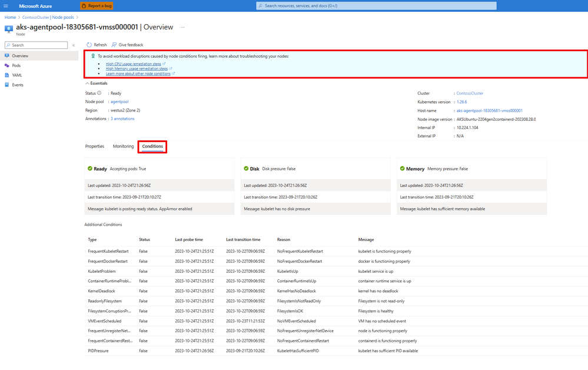Click the Pods sidebar icon
The image size is (588, 370).
pyautogui.click(x=6, y=65)
